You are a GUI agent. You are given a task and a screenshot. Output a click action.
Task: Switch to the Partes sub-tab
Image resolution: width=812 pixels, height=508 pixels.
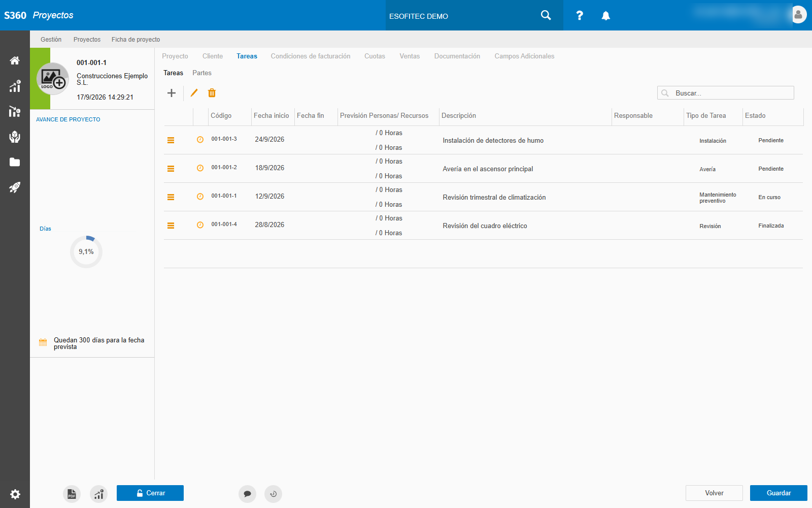[x=202, y=73]
